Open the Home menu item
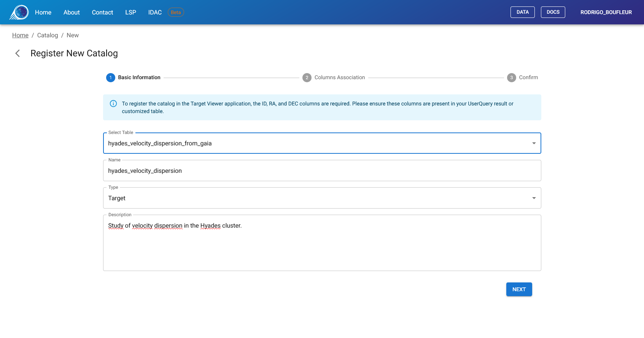Image resolution: width=644 pixels, height=338 pixels. 43,12
